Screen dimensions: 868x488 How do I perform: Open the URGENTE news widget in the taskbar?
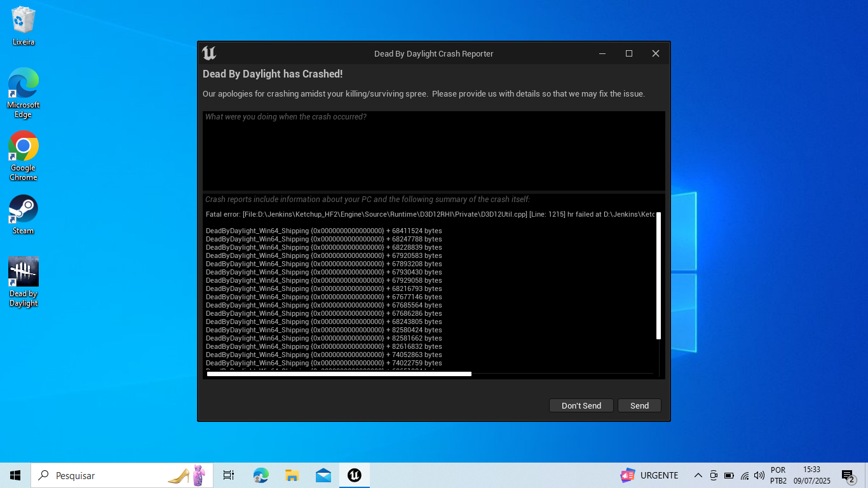pyautogui.click(x=649, y=475)
